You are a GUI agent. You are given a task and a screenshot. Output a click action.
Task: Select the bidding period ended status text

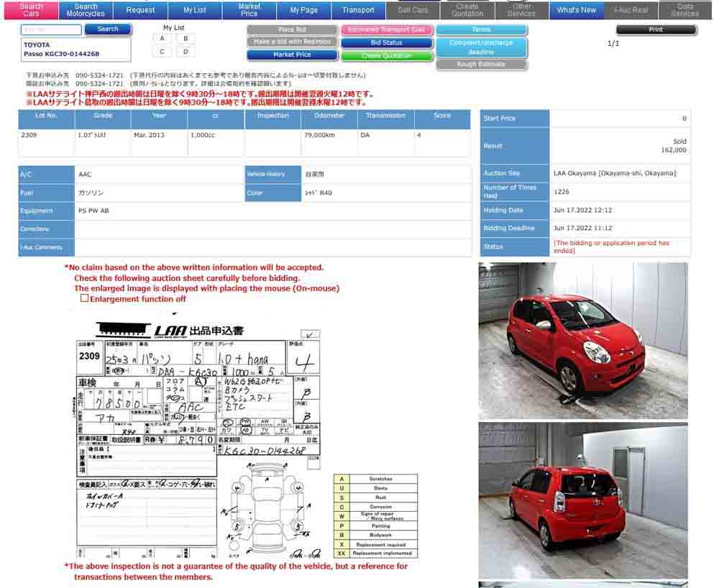(x=611, y=247)
